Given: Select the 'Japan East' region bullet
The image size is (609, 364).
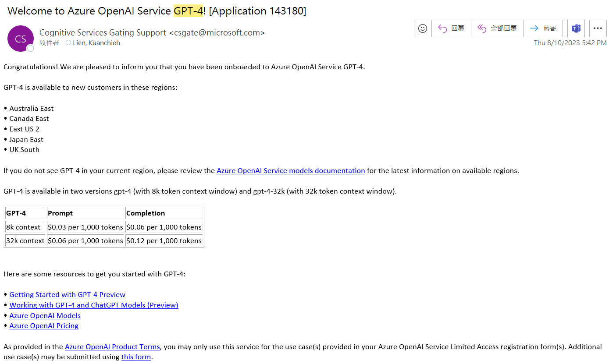Looking at the screenshot, I should click(24, 140).
